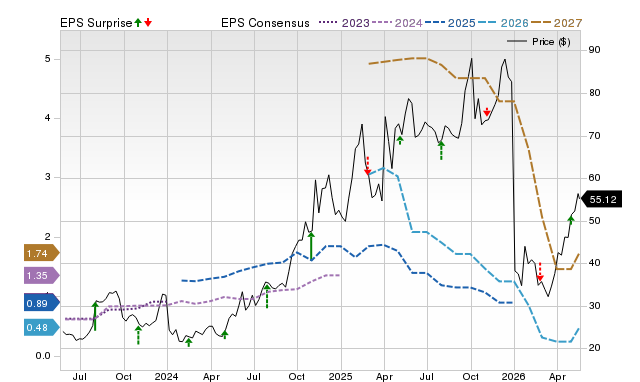Click the EPS Surprise legend title
640x382 pixels.
(96, 23)
